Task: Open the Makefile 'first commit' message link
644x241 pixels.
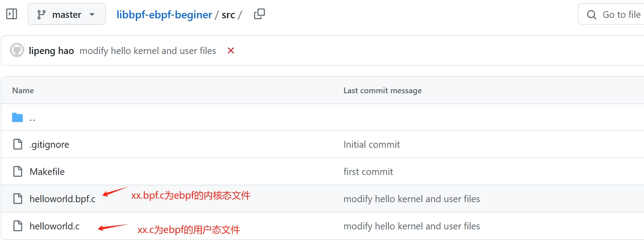Action: (x=368, y=172)
